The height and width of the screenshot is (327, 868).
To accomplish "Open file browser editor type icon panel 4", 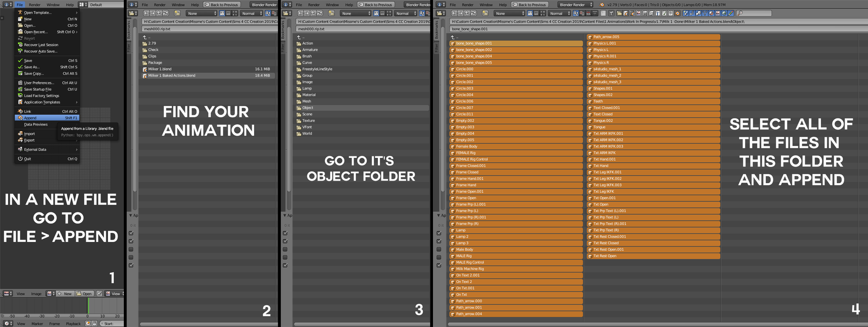I will click(x=440, y=13).
